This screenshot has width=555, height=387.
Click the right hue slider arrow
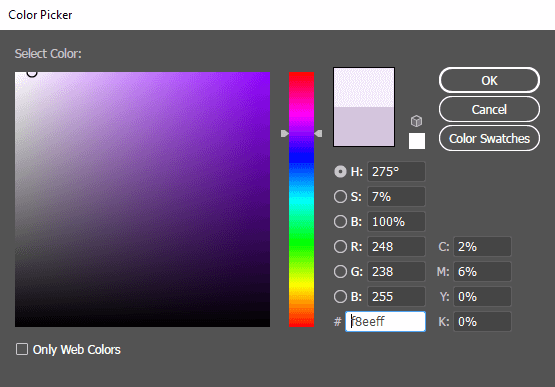point(318,133)
